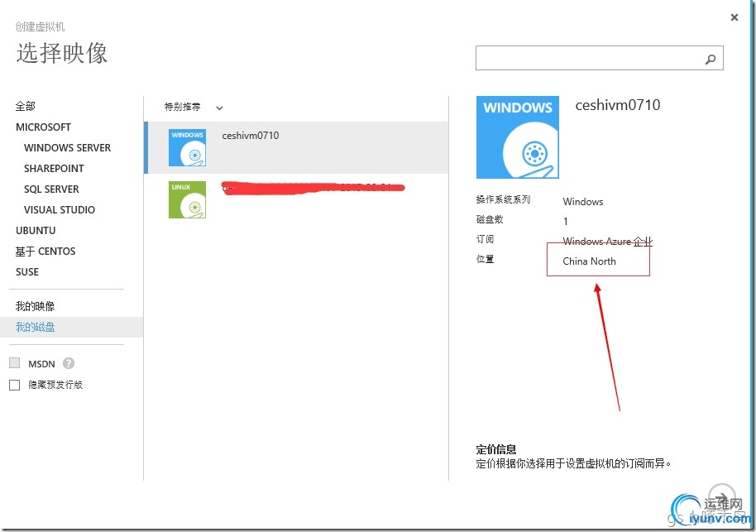Open the 我的磁盘 section
Viewport: 756px width, 532px height.
[x=36, y=327]
